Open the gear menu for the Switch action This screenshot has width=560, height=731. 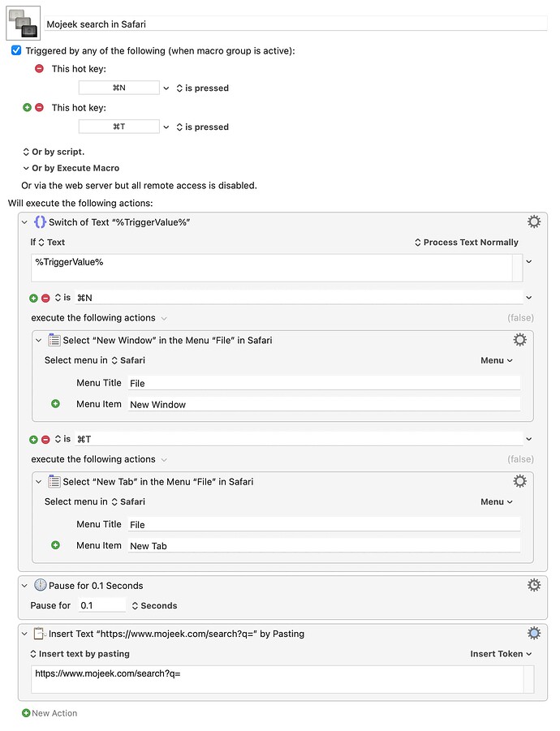[534, 221]
